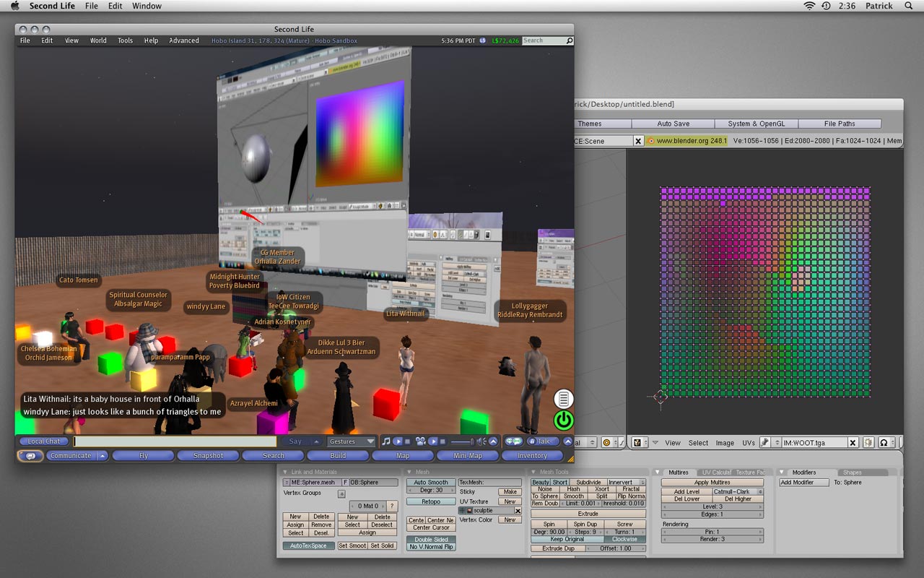
Task: Click the Snapshot button in Second Life
Action: tap(209, 456)
